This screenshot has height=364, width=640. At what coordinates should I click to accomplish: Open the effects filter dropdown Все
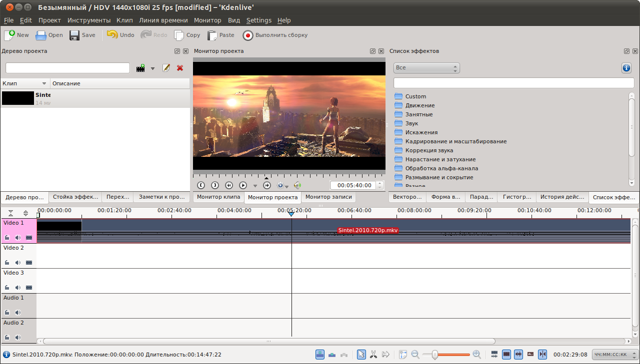pos(426,68)
